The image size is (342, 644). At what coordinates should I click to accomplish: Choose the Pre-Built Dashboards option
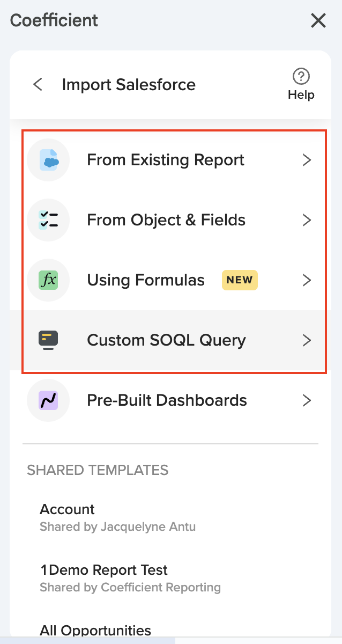[167, 400]
